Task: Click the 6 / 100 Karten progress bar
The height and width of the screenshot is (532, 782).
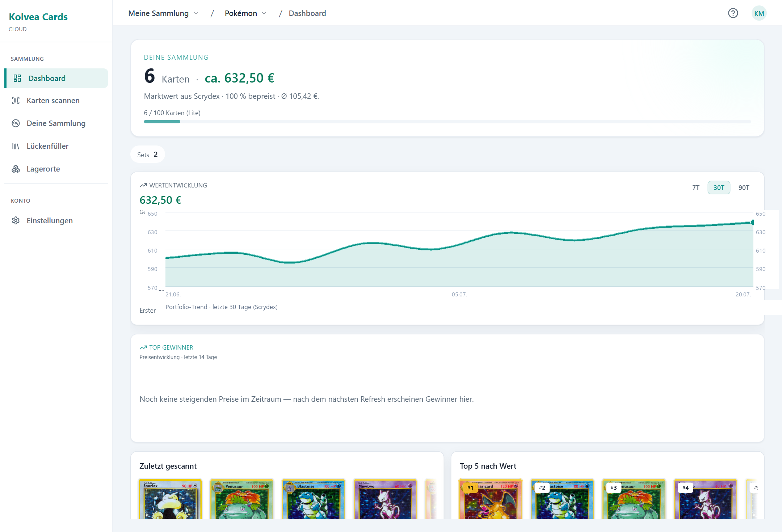Action: point(447,122)
